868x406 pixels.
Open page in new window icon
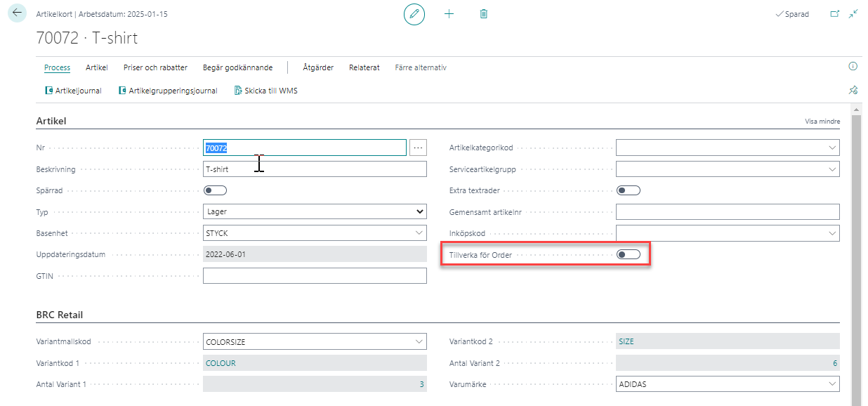835,14
